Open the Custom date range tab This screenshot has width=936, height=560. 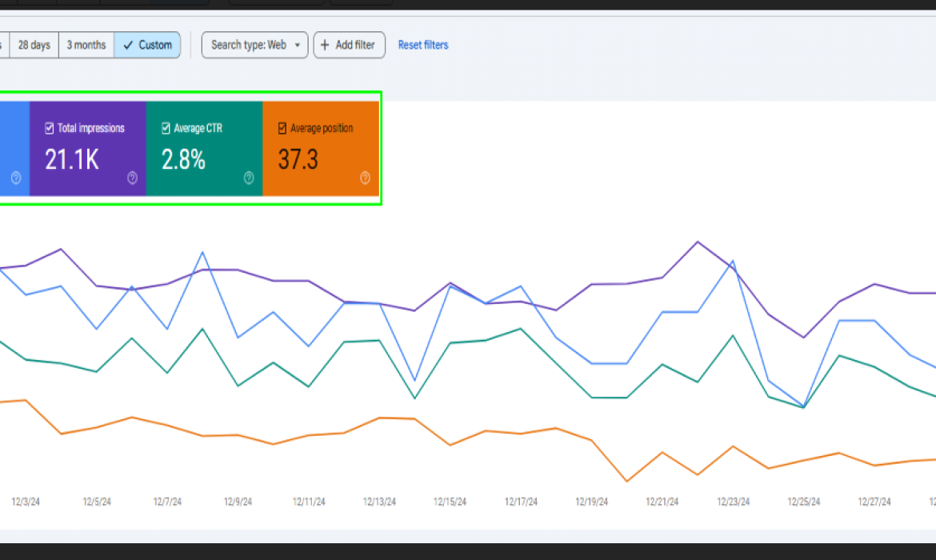click(147, 45)
